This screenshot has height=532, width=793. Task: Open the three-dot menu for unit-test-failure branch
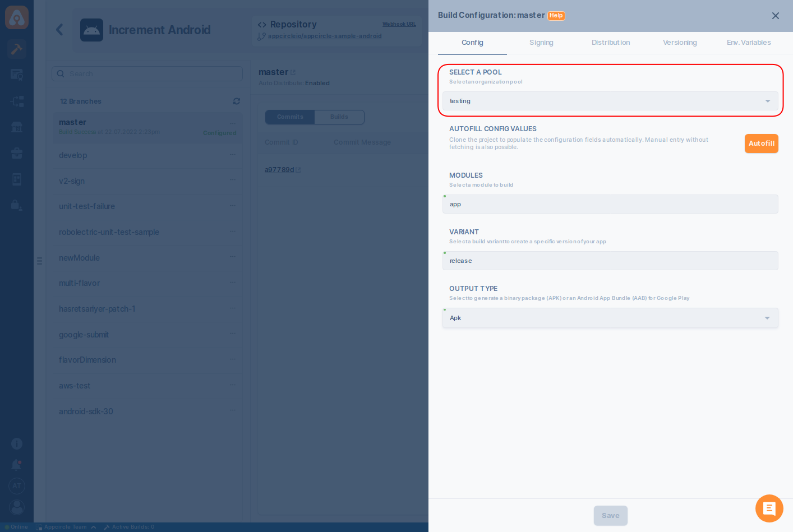[x=233, y=206]
